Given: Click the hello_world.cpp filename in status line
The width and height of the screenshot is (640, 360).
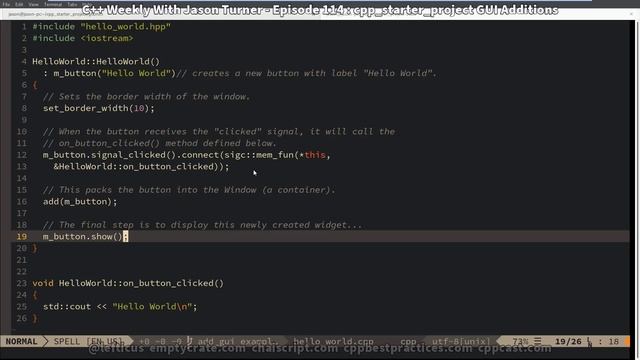Looking at the screenshot, I should coord(333,341).
